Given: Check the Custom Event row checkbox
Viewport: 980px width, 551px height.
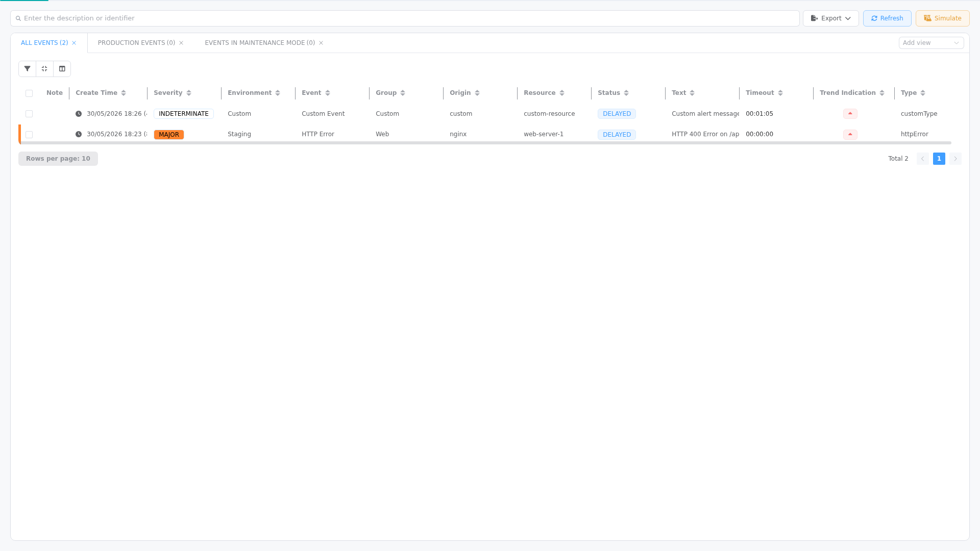Looking at the screenshot, I should click(29, 114).
